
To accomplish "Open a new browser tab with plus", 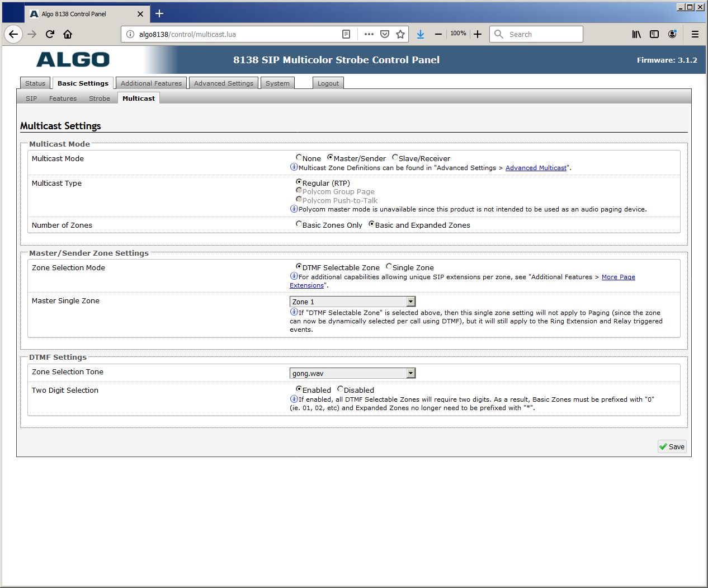I will coord(159,13).
